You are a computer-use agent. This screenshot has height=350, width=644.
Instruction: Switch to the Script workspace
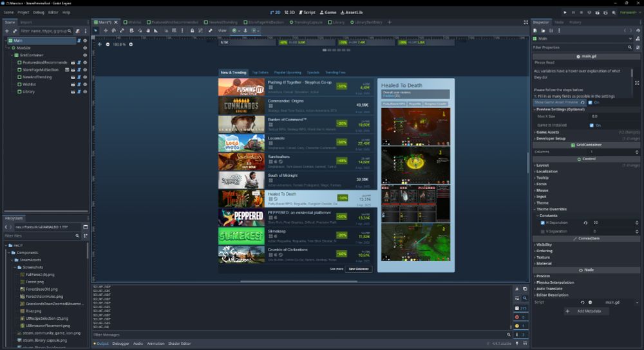point(307,13)
